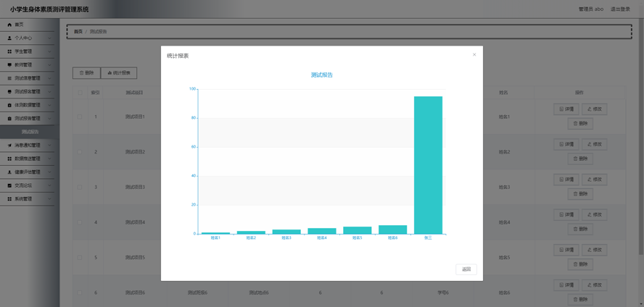Expand 测试报名管理 using its chevron arrow
644x307 pixels.
pos(50,92)
